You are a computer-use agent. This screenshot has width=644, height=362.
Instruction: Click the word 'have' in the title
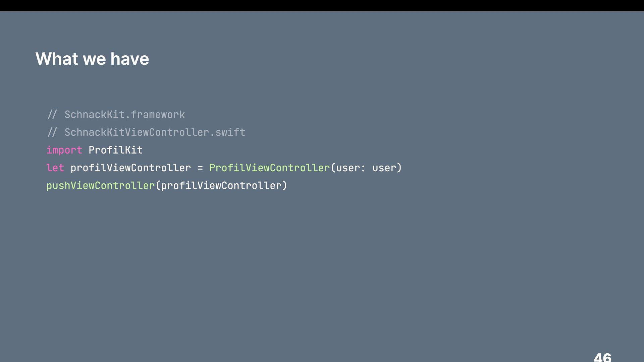click(130, 59)
